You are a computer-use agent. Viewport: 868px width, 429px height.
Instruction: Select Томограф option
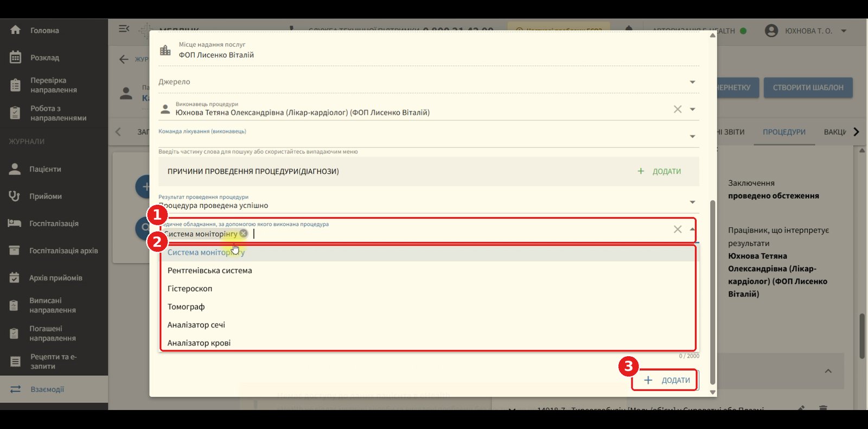(x=429, y=307)
